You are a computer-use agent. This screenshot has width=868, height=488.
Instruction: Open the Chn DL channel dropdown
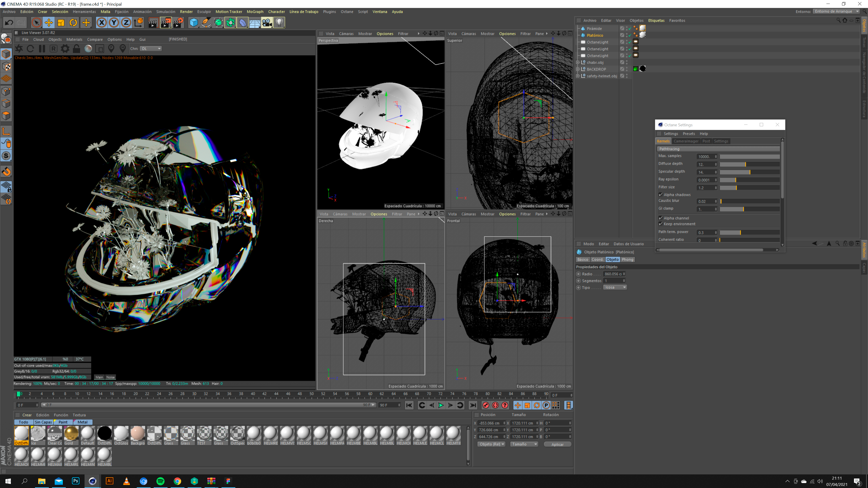[x=151, y=49]
